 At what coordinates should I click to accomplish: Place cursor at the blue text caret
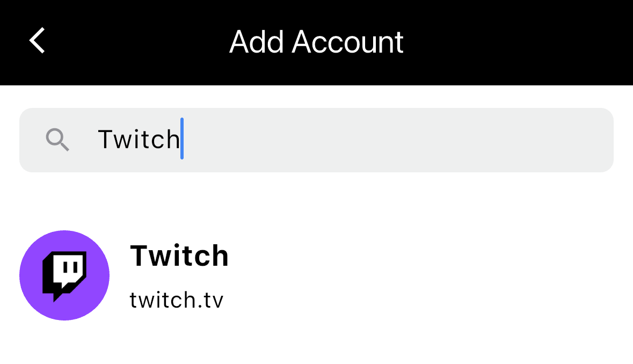tap(182, 139)
